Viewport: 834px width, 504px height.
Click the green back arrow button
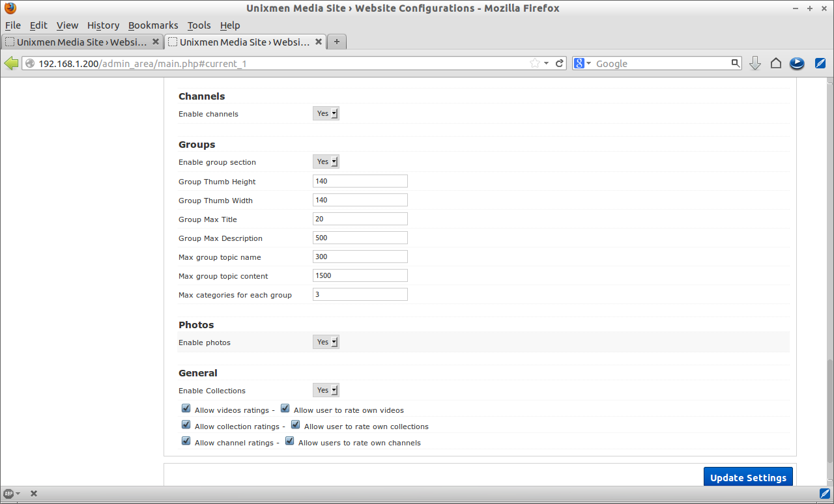(x=11, y=63)
